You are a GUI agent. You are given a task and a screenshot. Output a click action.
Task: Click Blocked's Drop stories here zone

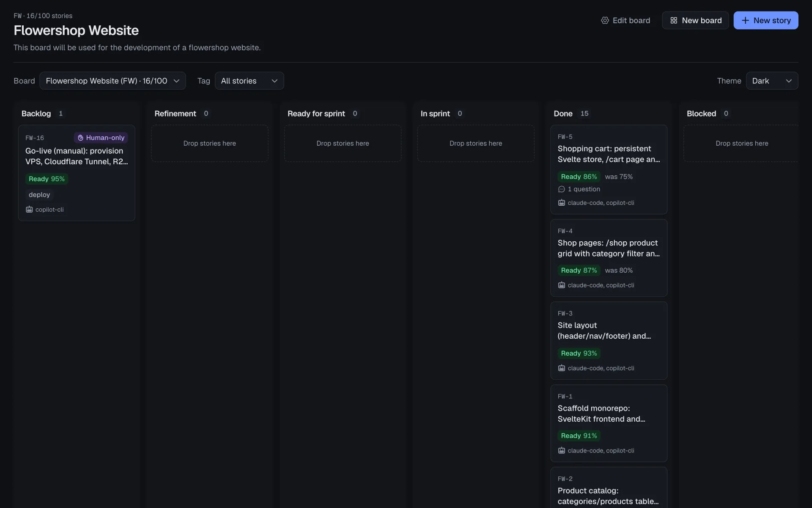tap(741, 144)
